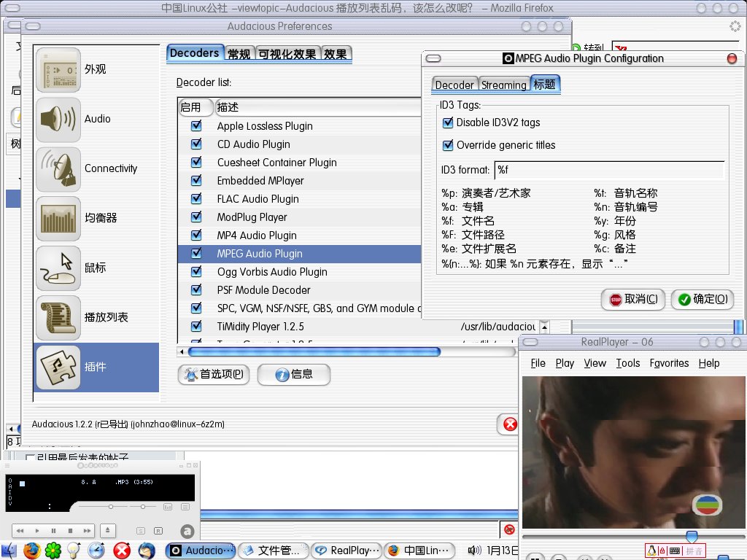This screenshot has height=560, width=747.
Task: Click 首选项(P) preferences button
Action: click(x=214, y=375)
